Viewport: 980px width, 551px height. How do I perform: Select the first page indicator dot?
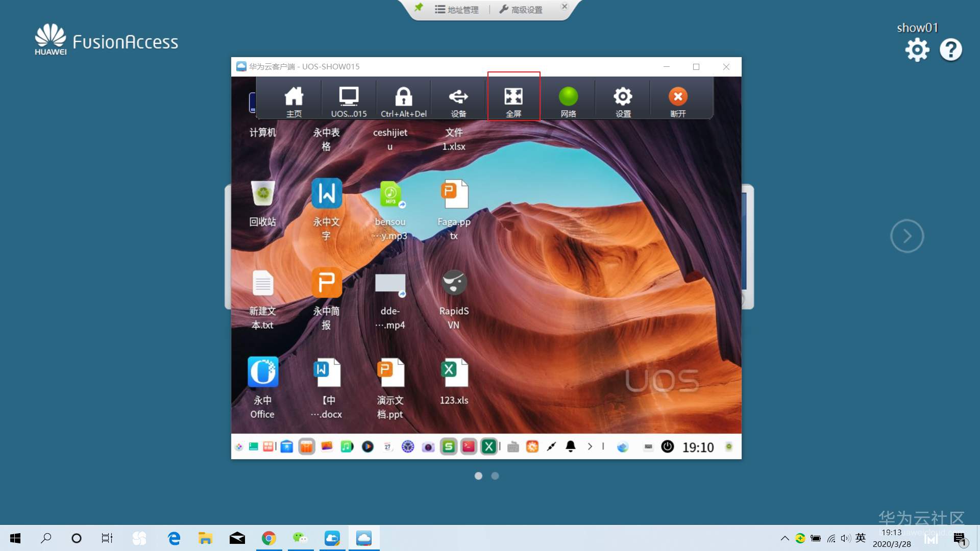tap(478, 475)
